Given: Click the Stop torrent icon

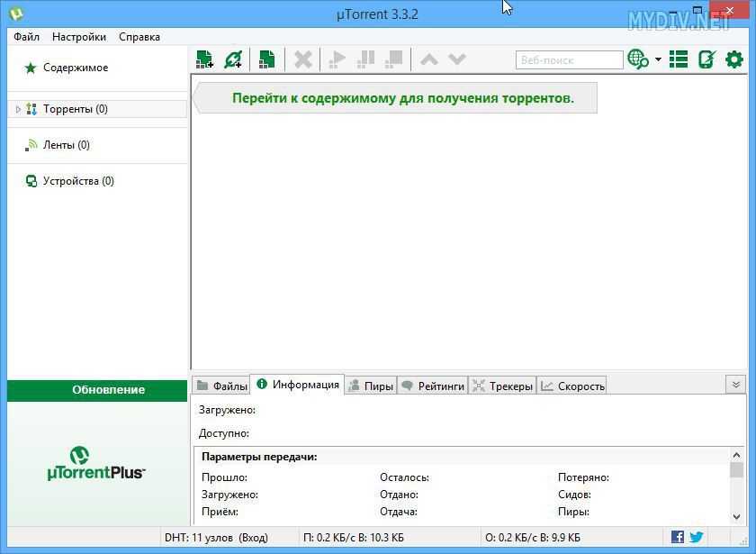Looking at the screenshot, I should 394,59.
